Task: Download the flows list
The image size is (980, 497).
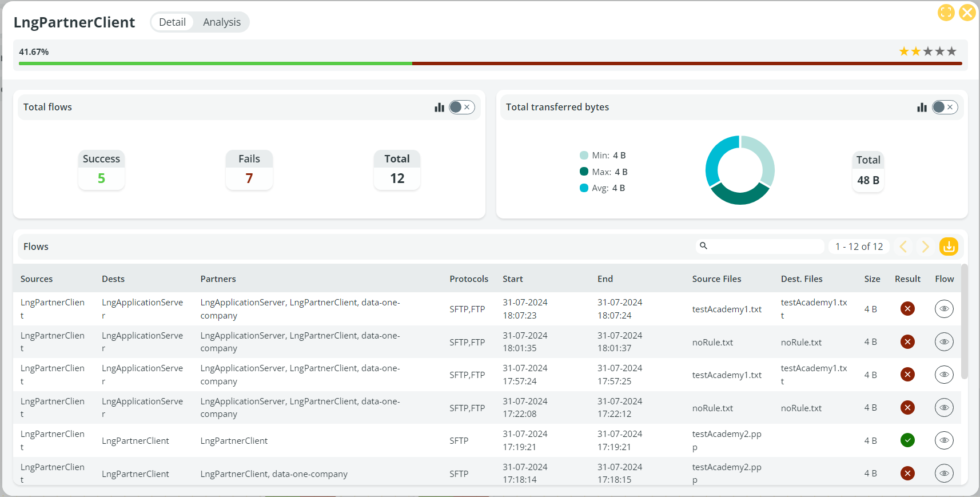Action: click(x=949, y=246)
